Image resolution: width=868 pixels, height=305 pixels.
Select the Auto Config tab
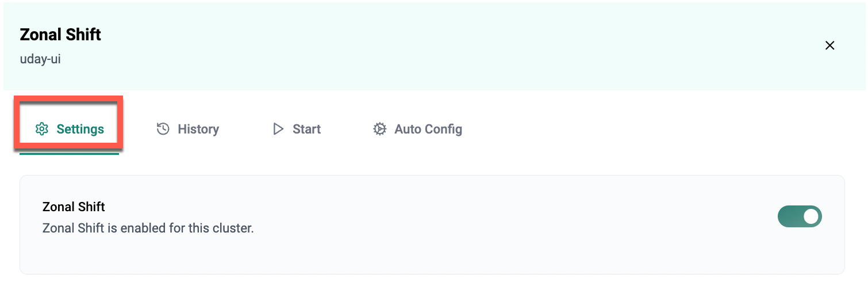coord(428,129)
